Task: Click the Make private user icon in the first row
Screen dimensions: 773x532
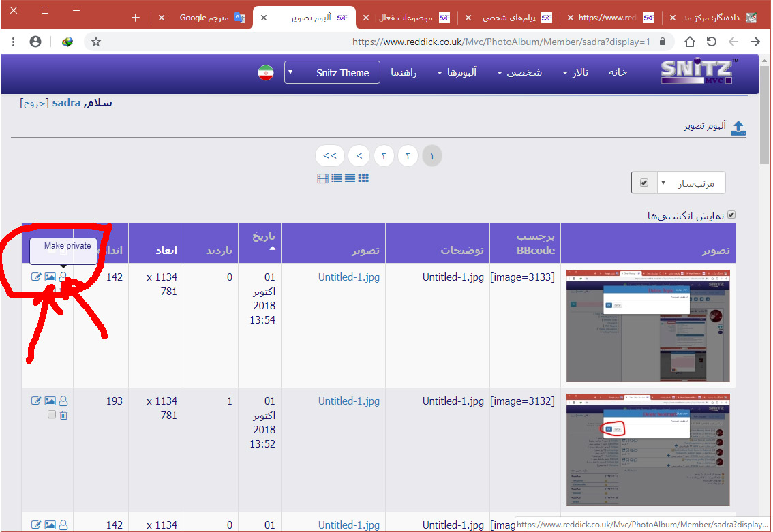Action: [x=63, y=277]
